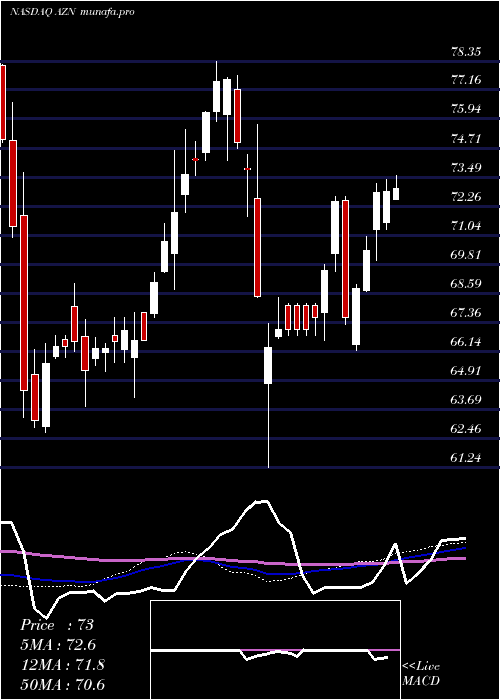Click the 61.24 price axis label
This screenshot has width=500, height=700.
[x=466, y=458]
